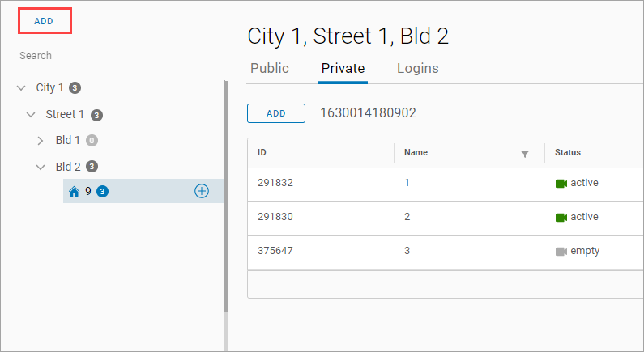Click the highlighted ADD button above search
Screen dimensions: 644x352
click(x=45, y=21)
